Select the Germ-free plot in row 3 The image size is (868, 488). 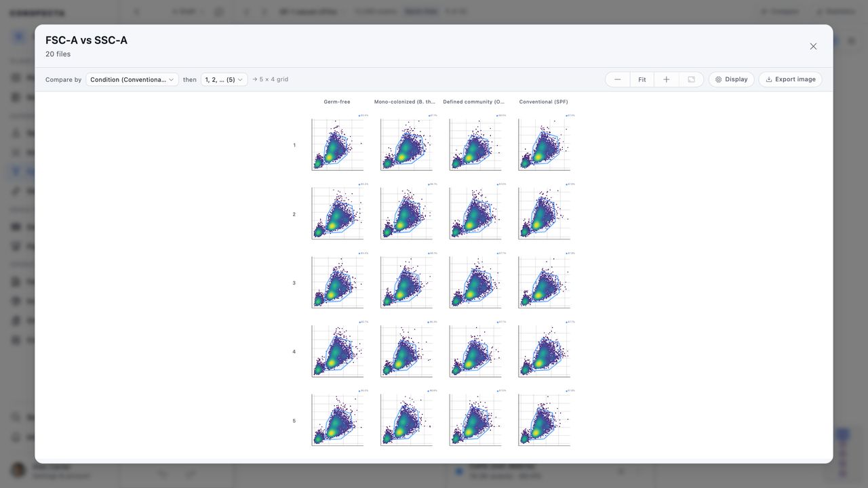point(337,282)
